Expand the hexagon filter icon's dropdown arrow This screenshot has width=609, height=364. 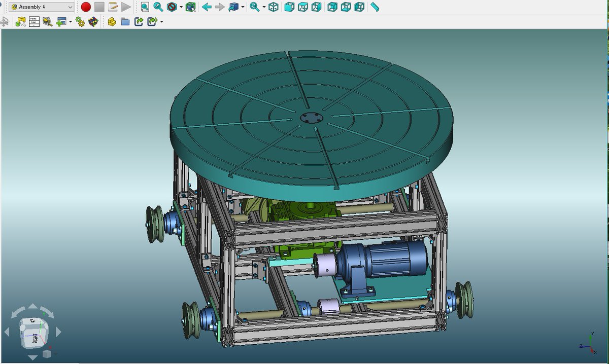pos(181,8)
